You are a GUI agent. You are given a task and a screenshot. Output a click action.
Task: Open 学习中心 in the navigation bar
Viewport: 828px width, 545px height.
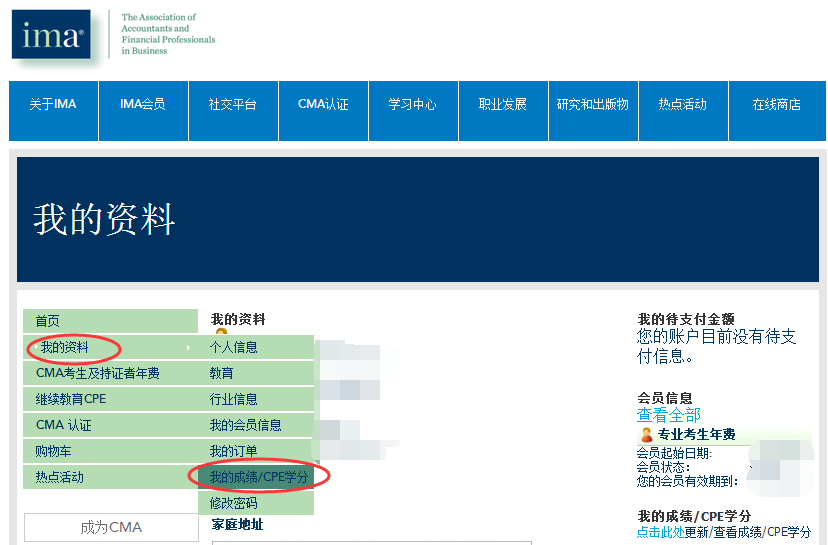point(413,111)
